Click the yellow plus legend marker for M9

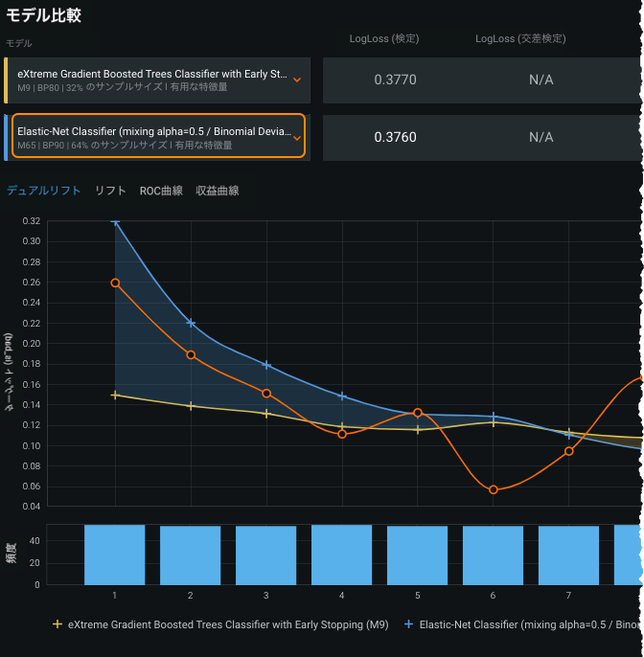57,624
